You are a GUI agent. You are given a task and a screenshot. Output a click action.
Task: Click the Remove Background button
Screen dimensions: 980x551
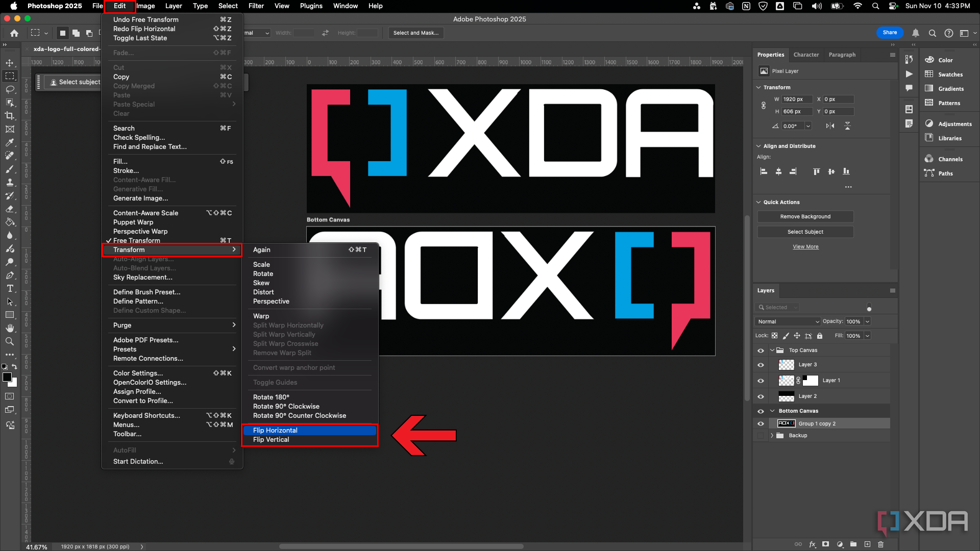805,217
